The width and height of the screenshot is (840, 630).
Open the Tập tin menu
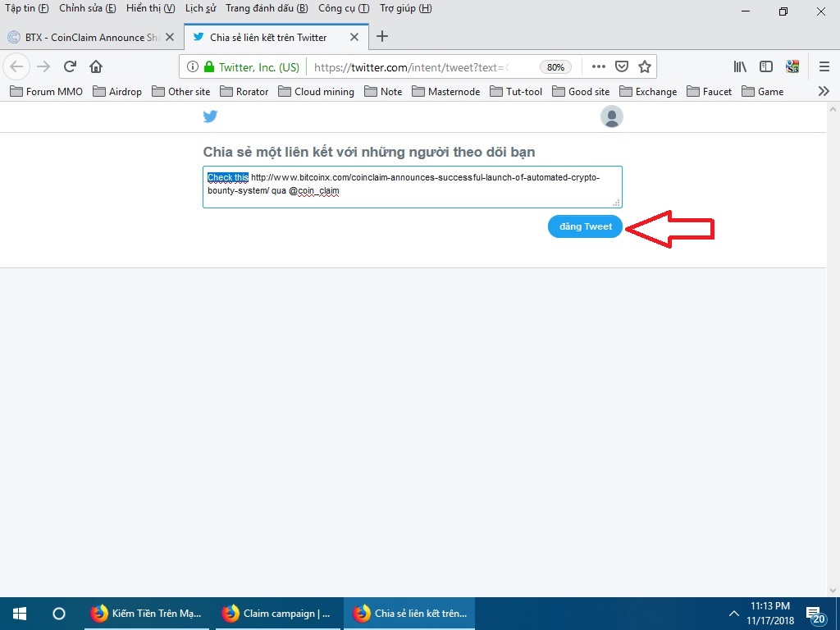27,8
